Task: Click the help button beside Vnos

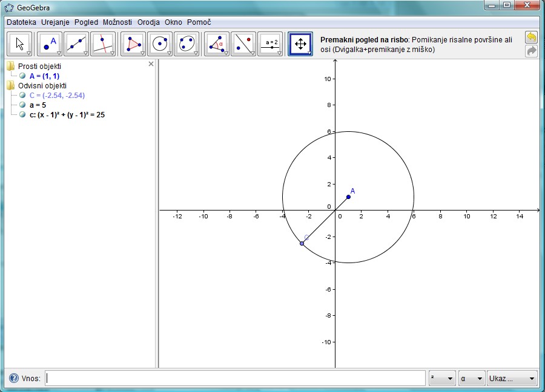Action: (13, 379)
